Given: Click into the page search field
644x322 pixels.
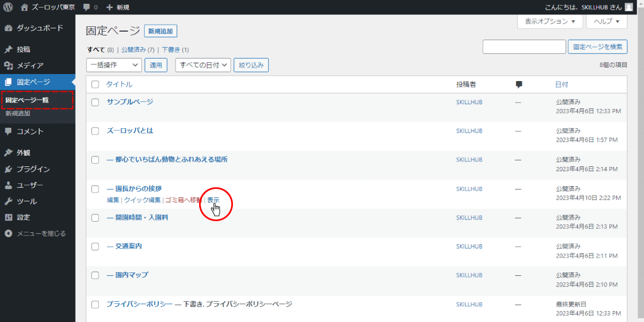Looking at the screenshot, I should point(524,47).
